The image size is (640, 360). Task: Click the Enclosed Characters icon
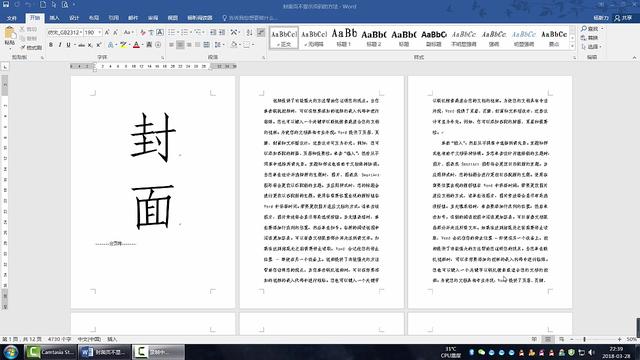click(158, 45)
